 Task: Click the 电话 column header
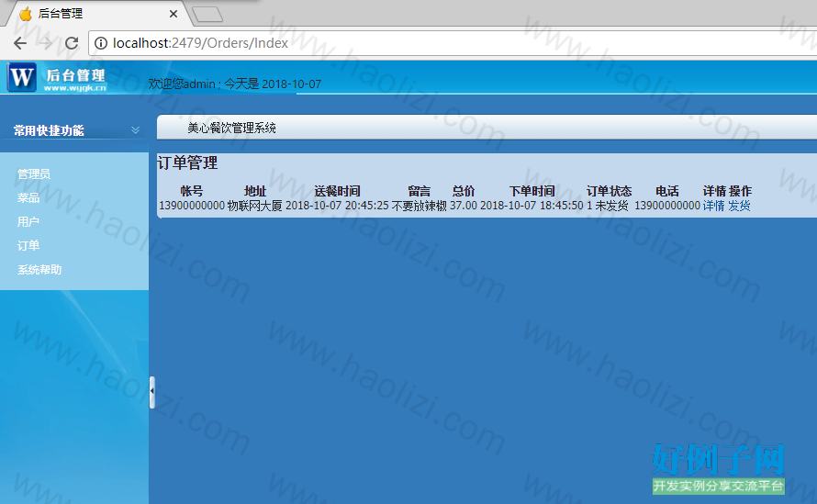pos(667,191)
